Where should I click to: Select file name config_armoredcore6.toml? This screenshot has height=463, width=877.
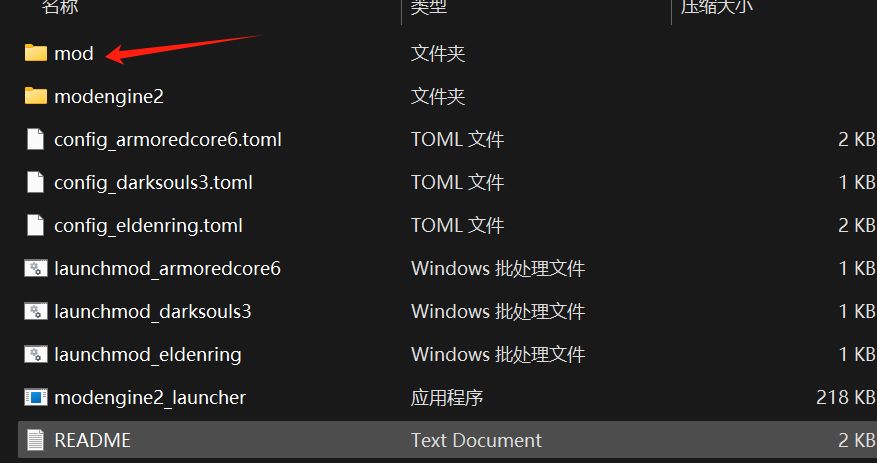coord(168,140)
